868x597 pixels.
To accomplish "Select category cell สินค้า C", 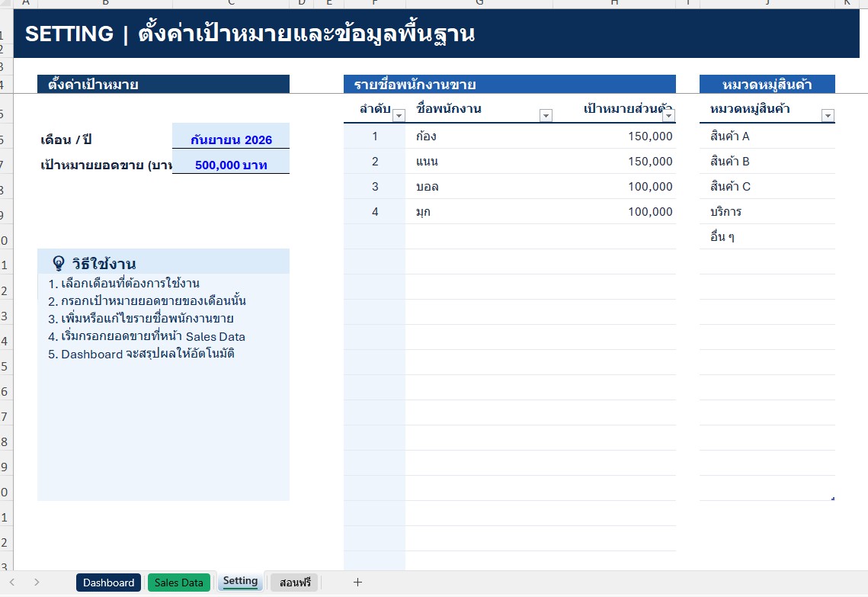I will [x=767, y=187].
